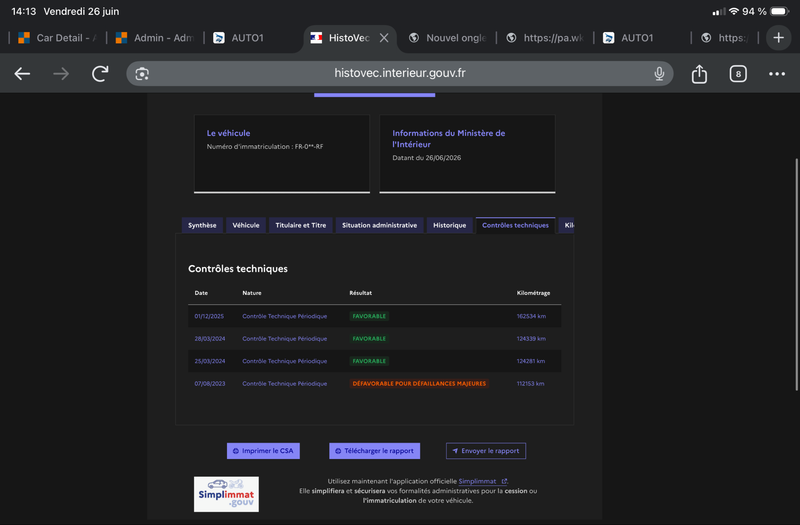Open the three-dot browser menu
The width and height of the screenshot is (800, 525).
coord(777,74)
